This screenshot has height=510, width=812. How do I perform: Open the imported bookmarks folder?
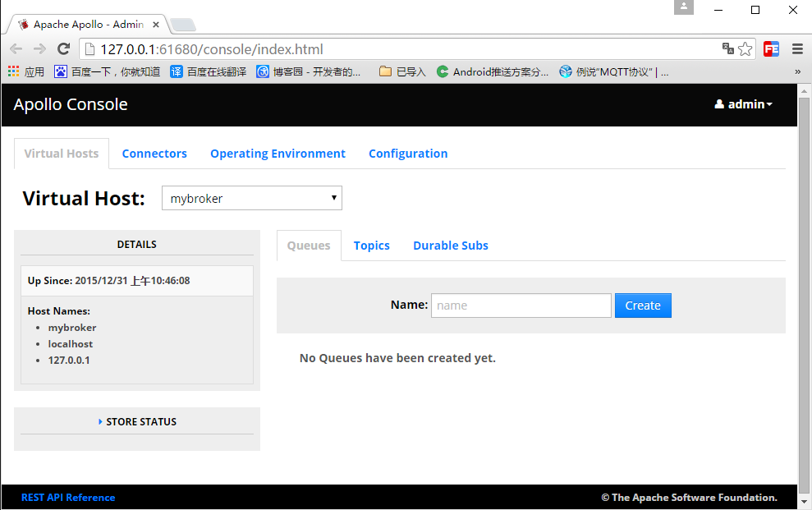tap(402, 71)
